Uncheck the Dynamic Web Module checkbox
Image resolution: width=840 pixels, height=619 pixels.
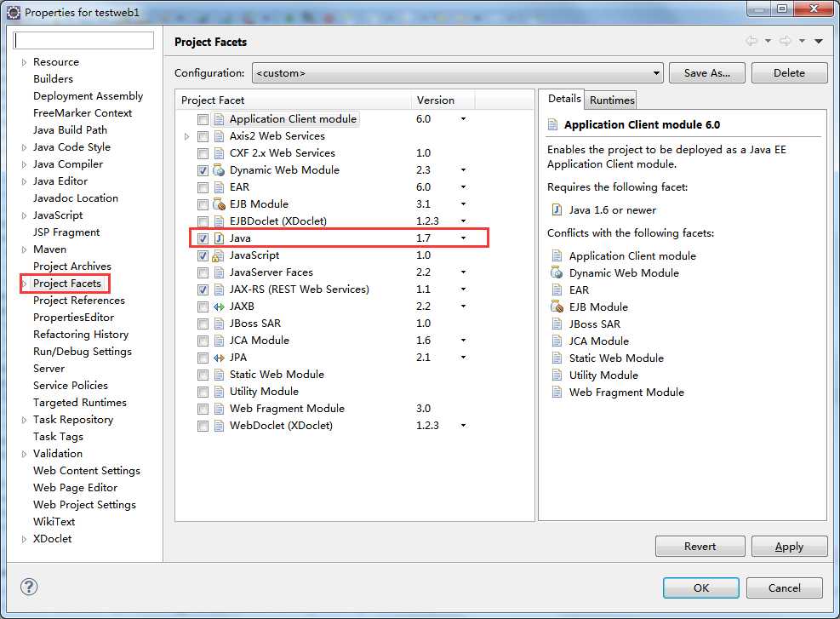203,170
